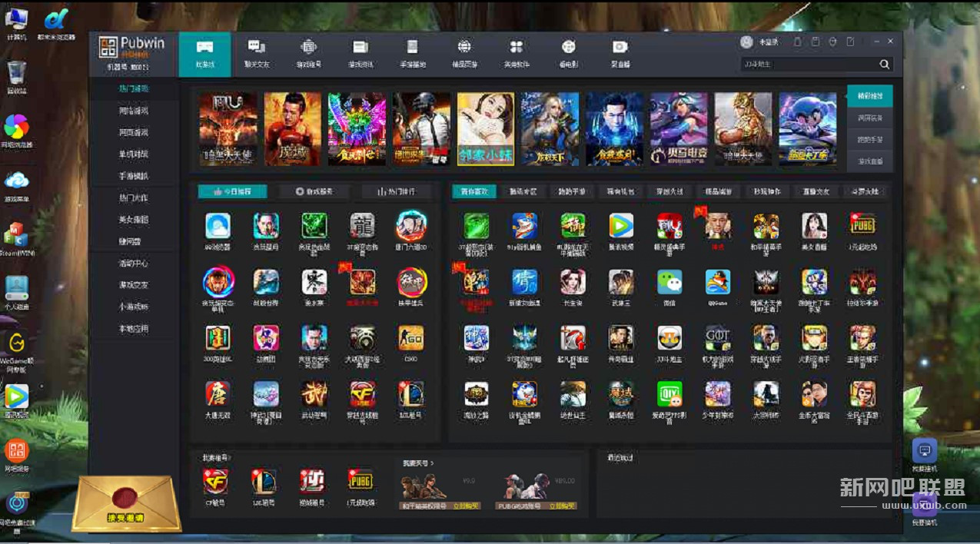
Task: Open the iQIYI (爱奇艺) green icon
Action: 669,393
